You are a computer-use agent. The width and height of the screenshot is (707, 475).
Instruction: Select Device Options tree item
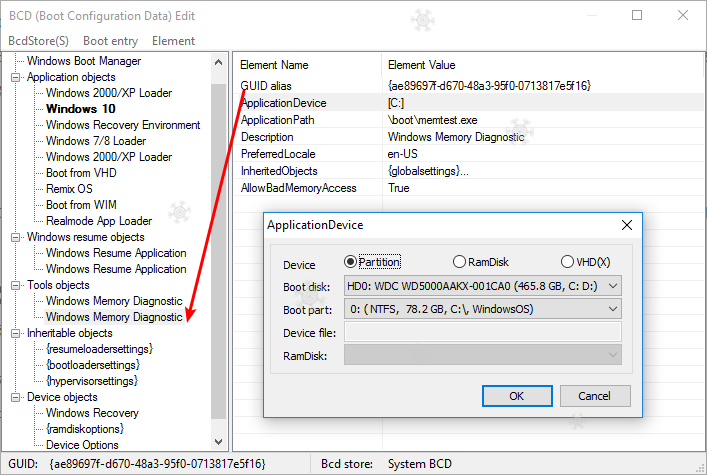[x=82, y=445]
